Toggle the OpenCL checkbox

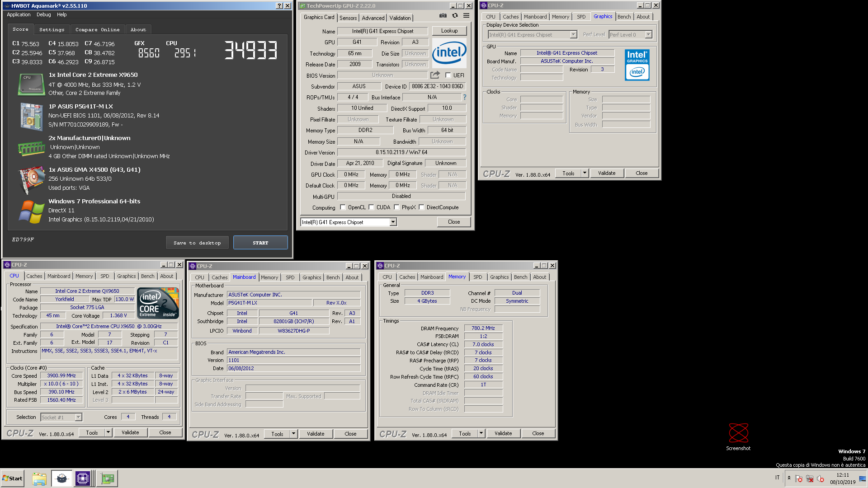coord(343,207)
